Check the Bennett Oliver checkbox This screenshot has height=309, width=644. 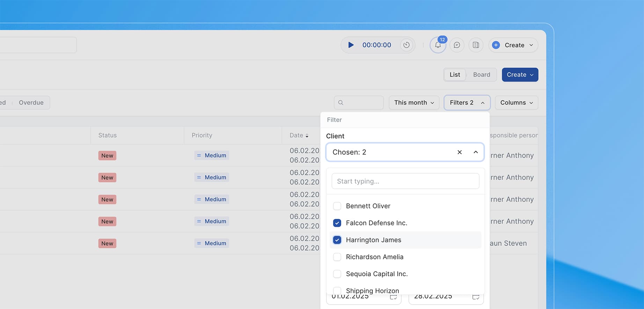(337, 206)
